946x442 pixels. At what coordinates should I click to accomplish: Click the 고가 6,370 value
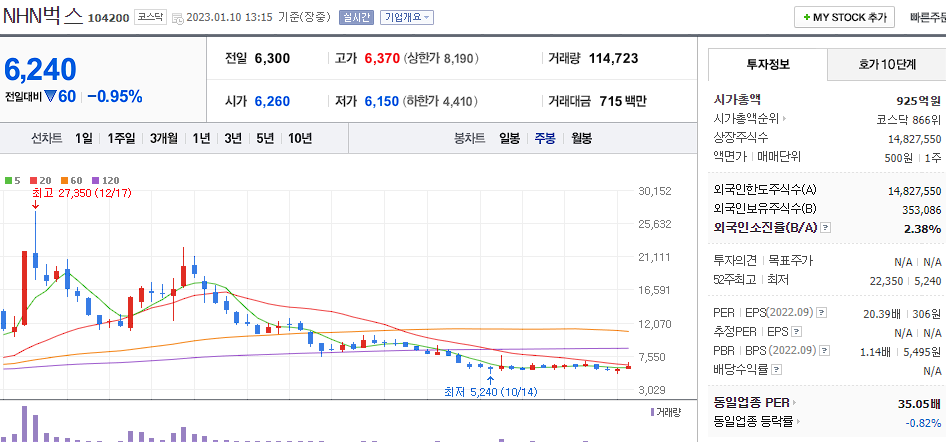pos(383,58)
